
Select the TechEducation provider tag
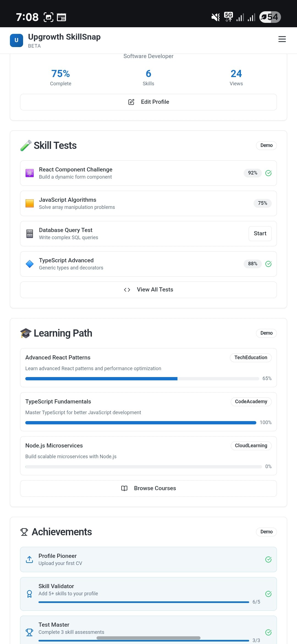(251, 358)
